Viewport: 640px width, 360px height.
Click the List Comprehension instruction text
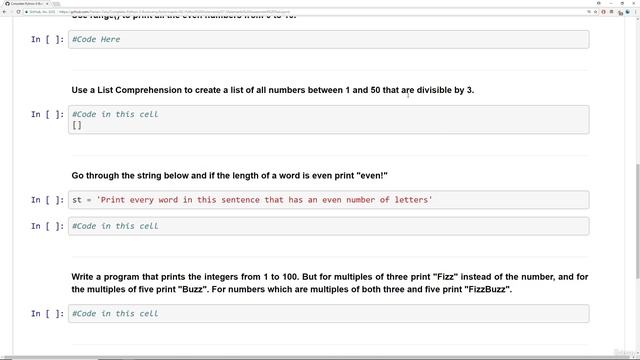(273, 90)
